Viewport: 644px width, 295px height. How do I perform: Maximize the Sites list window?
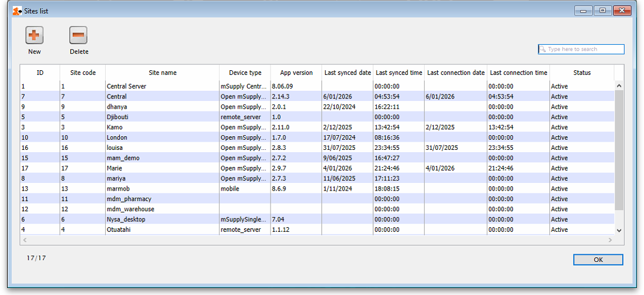(603, 11)
